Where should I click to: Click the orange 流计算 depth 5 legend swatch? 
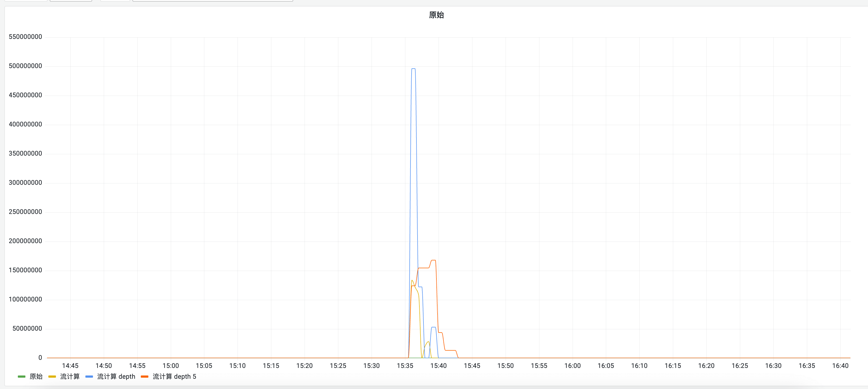point(145,377)
